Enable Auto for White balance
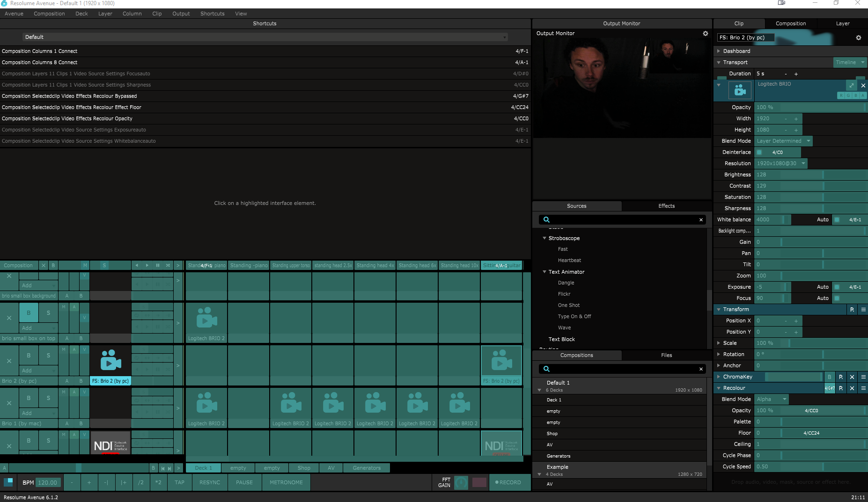Image resolution: width=868 pixels, height=502 pixels. [837, 220]
